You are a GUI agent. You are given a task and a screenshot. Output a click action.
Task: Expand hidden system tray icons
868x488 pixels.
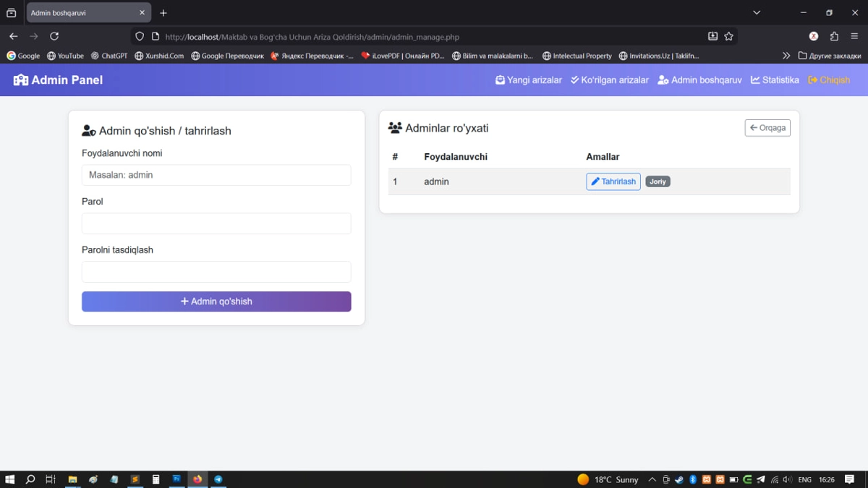pyautogui.click(x=652, y=479)
